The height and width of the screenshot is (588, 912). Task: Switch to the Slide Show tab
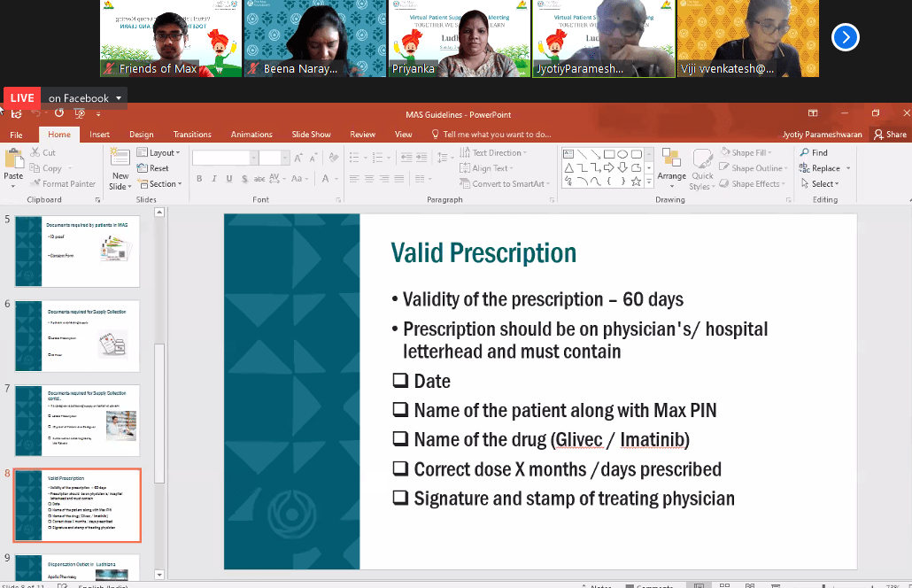[311, 135]
